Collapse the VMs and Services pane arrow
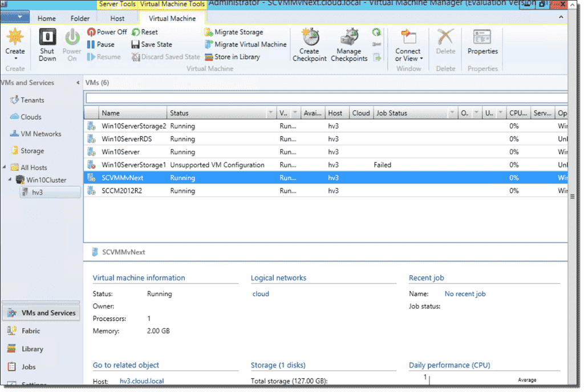The width and height of the screenshot is (584, 392). (78, 83)
